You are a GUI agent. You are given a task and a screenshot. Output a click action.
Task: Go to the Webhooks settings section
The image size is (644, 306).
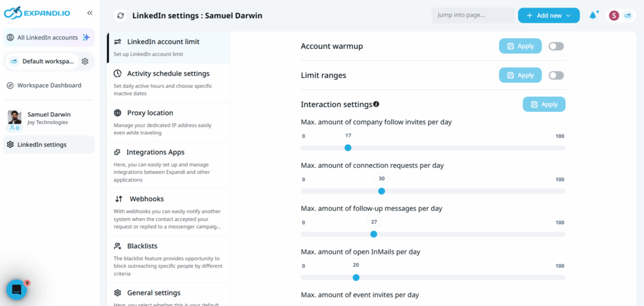(x=147, y=199)
